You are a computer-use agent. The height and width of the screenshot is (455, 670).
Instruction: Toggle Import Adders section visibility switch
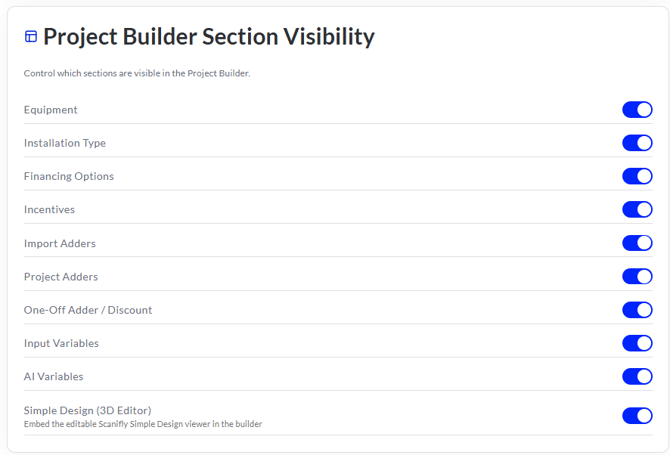[637, 243]
